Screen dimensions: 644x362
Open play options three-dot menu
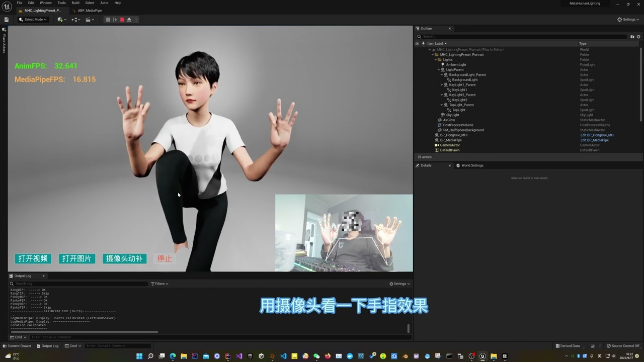136,20
